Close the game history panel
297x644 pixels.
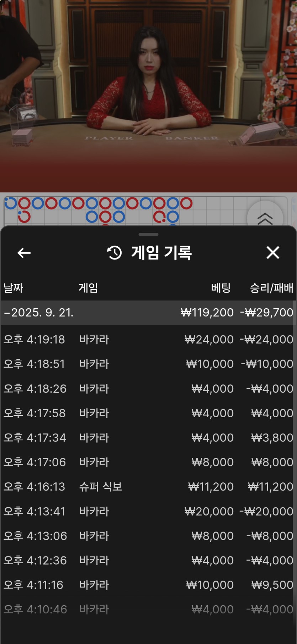pyautogui.click(x=273, y=253)
